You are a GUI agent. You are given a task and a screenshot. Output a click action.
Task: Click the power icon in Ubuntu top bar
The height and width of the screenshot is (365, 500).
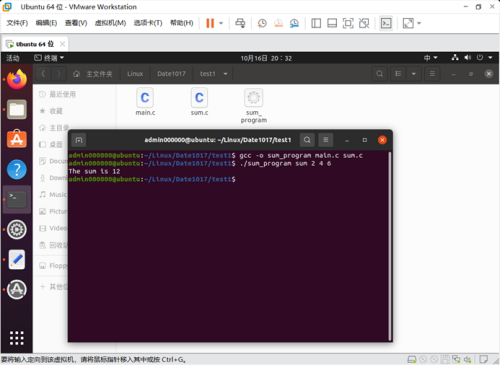480,58
